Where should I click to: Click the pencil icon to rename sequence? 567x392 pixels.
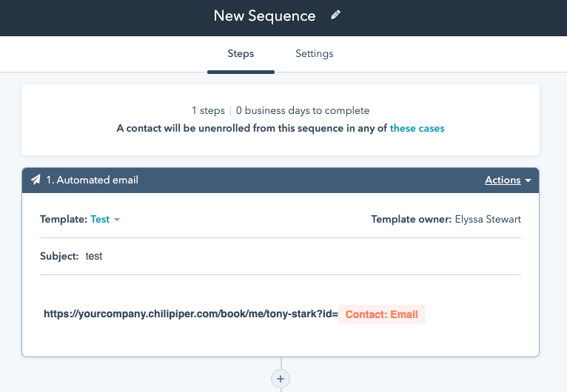[x=335, y=15]
